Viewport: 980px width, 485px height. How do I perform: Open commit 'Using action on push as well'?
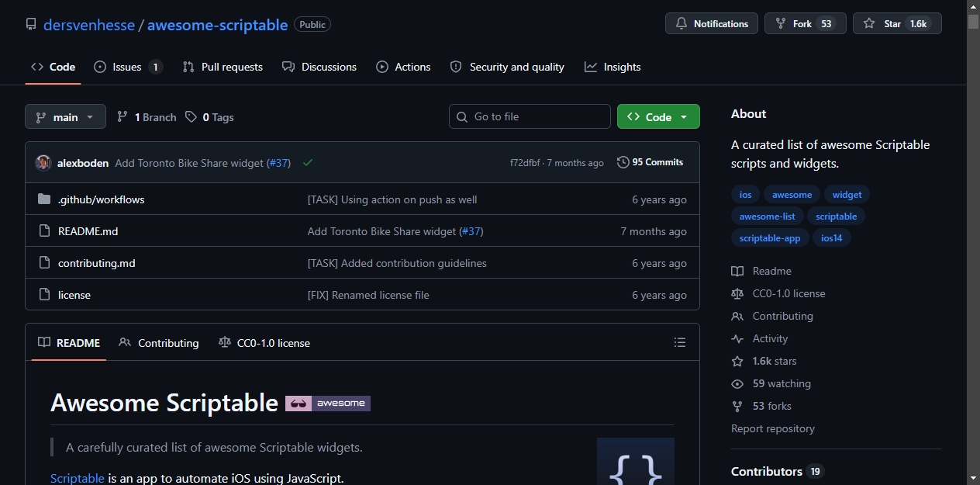point(392,199)
